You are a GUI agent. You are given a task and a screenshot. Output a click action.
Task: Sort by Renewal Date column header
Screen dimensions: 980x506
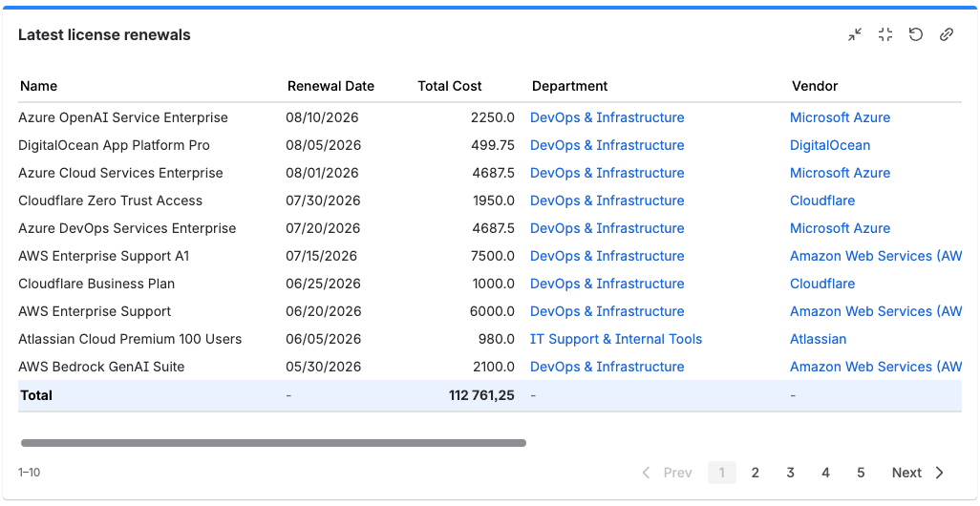coord(330,86)
